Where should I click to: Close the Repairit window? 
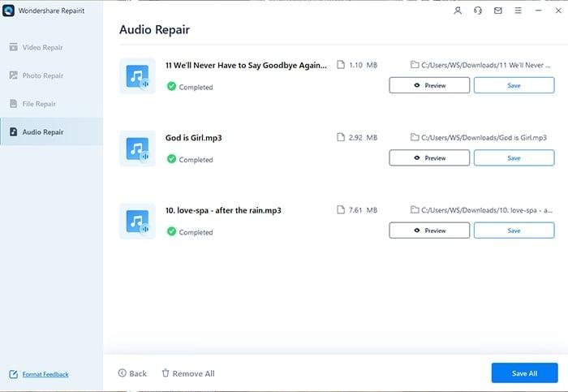coord(558,11)
